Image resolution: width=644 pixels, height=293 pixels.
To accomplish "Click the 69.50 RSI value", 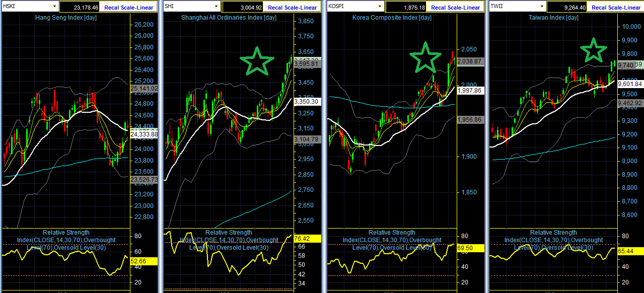I will [471, 248].
